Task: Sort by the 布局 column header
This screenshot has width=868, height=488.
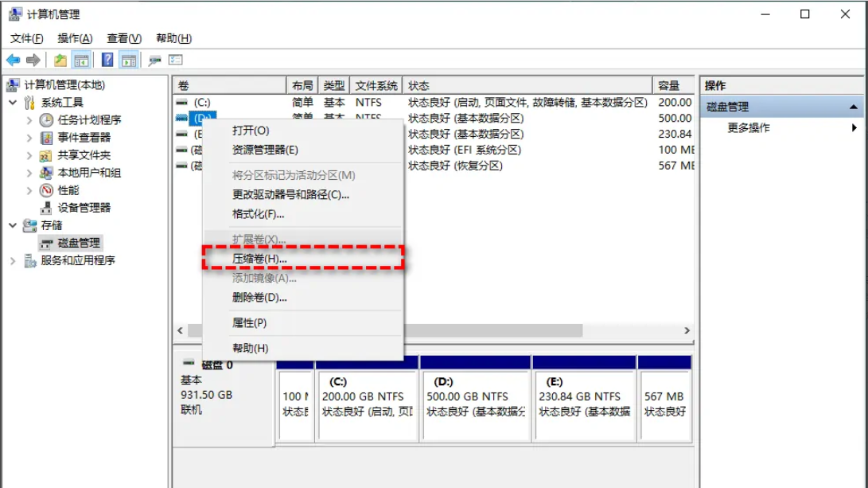Action: (x=302, y=86)
